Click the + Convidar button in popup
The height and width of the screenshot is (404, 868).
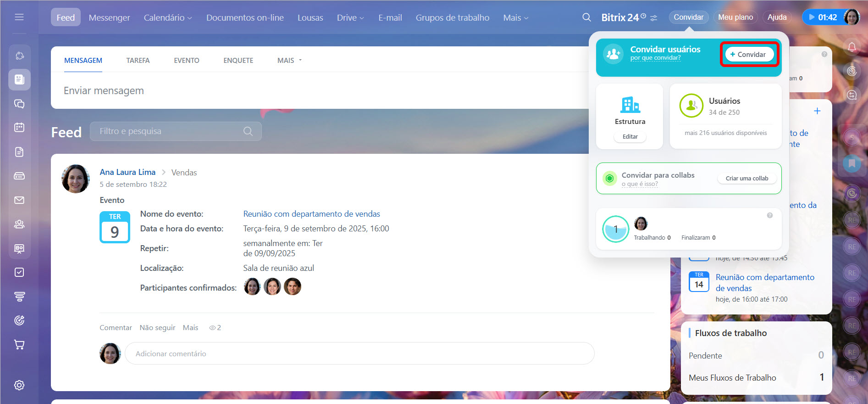click(749, 54)
